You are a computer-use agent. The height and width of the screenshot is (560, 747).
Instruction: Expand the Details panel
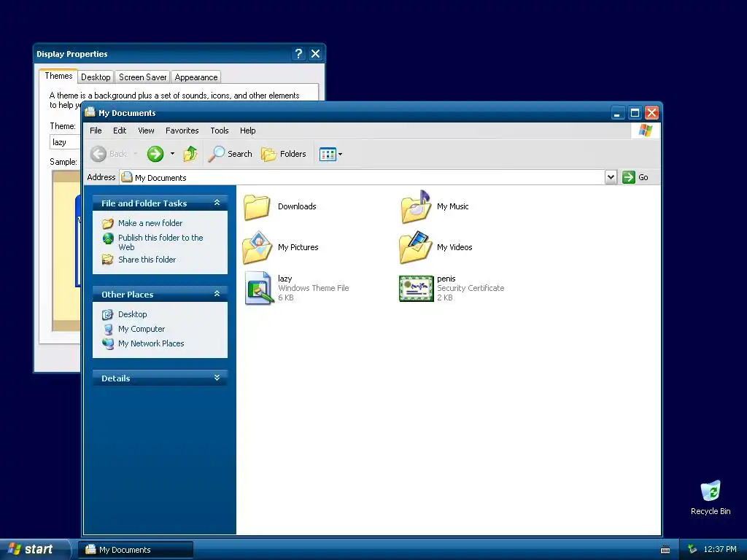tap(217, 378)
